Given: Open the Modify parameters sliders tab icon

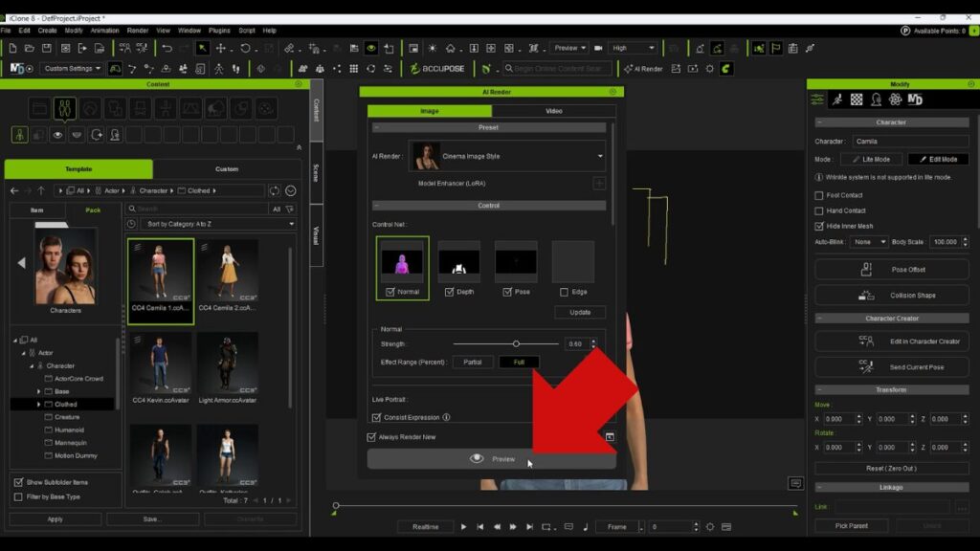Looking at the screenshot, I should click(x=817, y=99).
